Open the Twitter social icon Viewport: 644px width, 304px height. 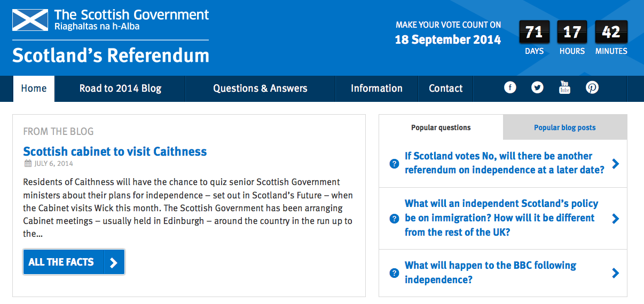coord(537,87)
